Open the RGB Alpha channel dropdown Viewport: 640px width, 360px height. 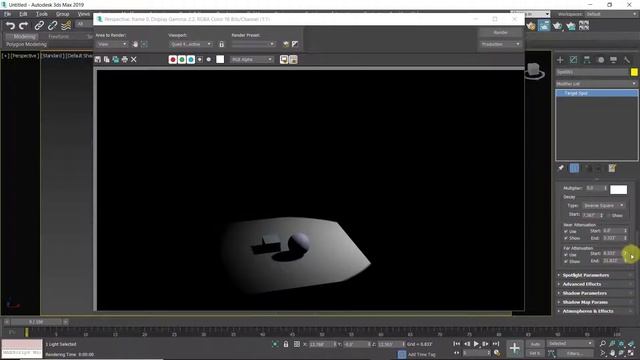pos(251,60)
